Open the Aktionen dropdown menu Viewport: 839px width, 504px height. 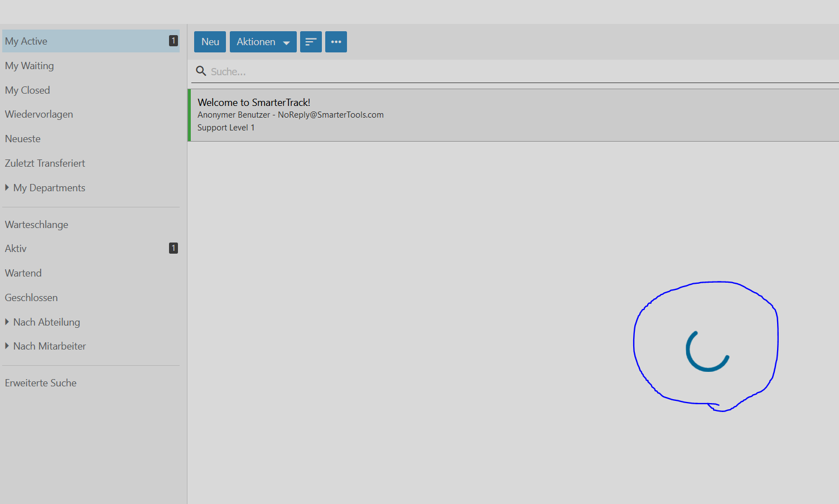(263, 42)
